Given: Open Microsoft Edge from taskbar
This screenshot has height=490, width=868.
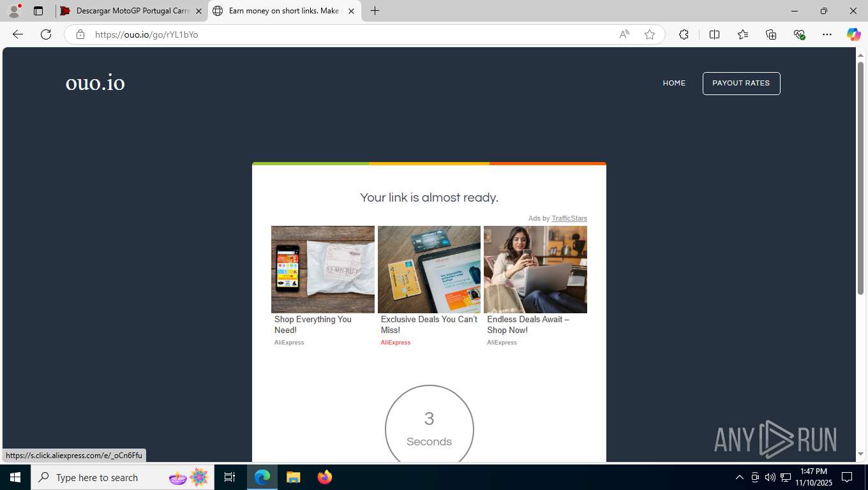Looking at the screenshot, I should pos(262,477).
